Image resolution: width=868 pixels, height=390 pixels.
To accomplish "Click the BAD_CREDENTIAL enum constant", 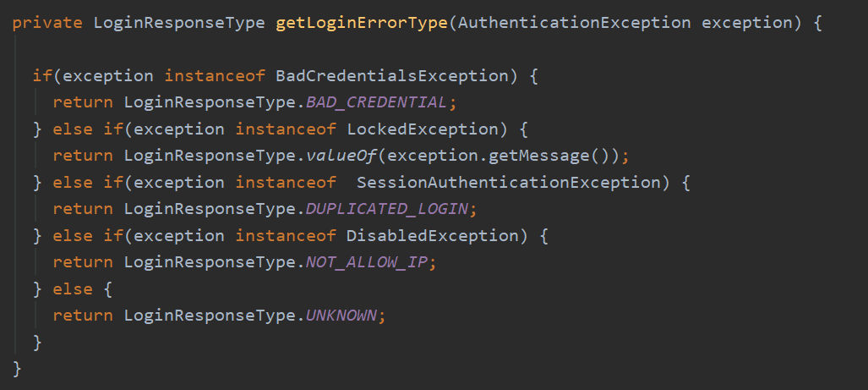I will tap(375, 102).
